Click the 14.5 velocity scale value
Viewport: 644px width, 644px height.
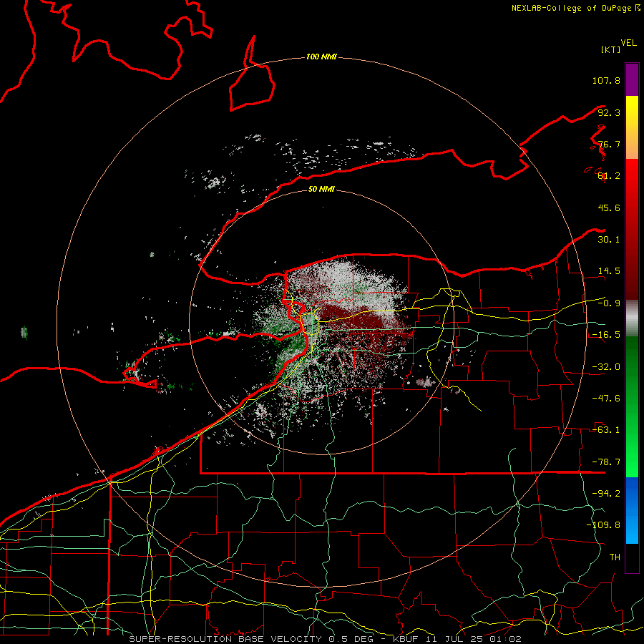(609, 271)
